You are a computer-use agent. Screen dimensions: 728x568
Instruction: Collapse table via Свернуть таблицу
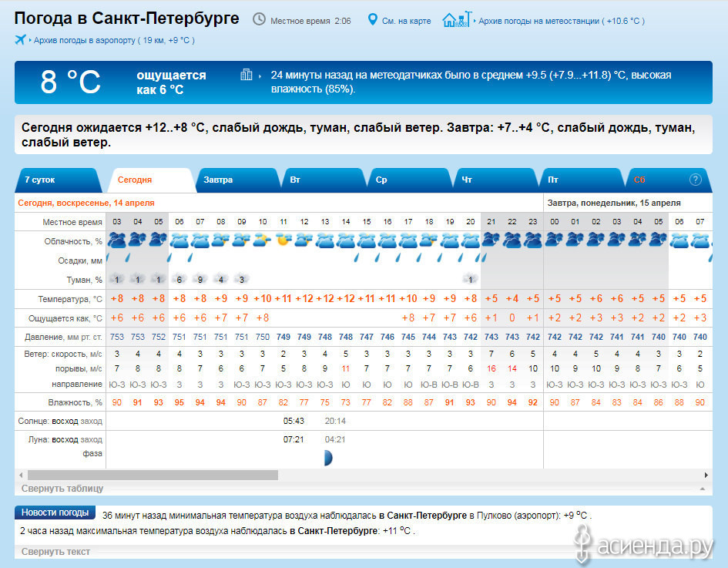pyautogui.click(x=62, y=488)
